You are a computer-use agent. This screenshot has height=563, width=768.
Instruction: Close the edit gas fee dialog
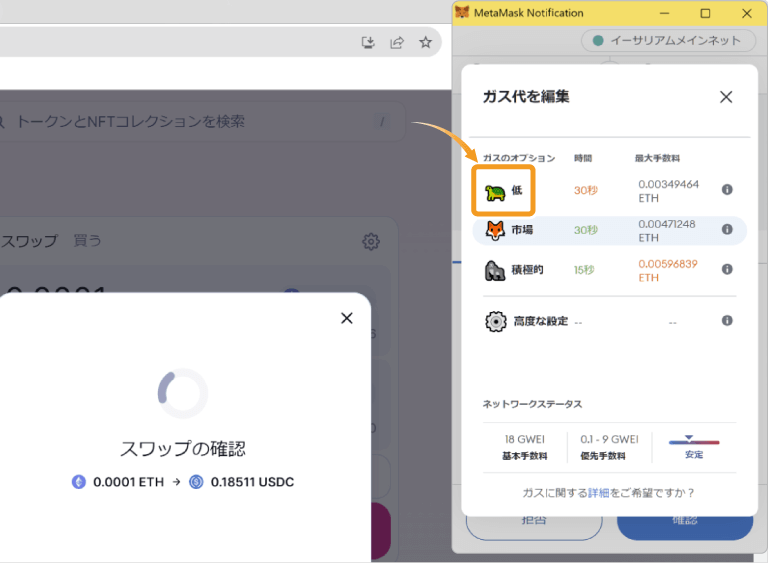(726, 97)
